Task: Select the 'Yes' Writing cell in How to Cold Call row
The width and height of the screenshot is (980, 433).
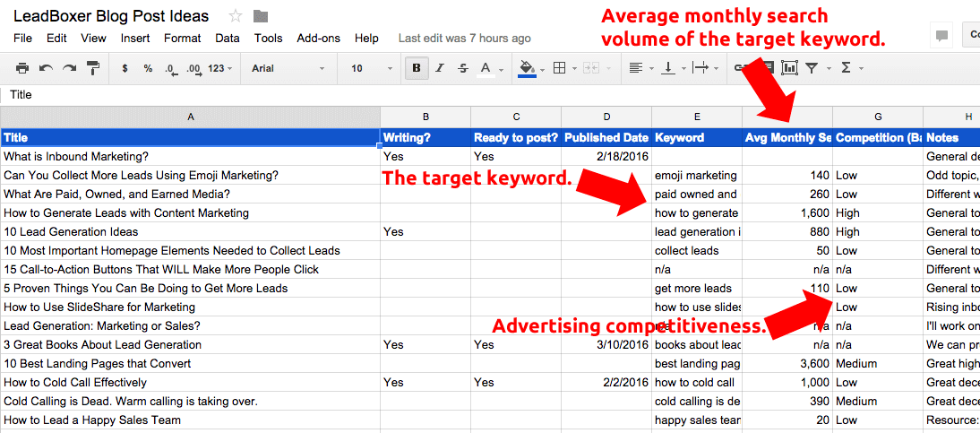Action: coord(426,382)
